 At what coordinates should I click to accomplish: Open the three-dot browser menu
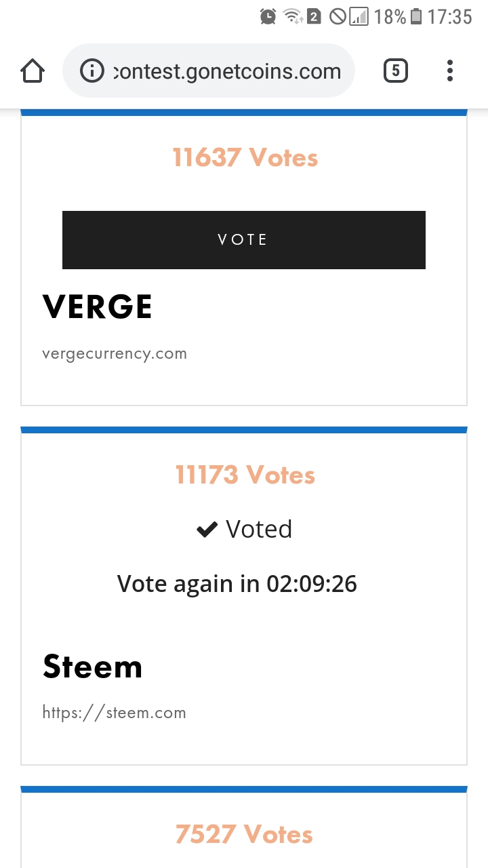pyautogui.click(x=450, y=71)
